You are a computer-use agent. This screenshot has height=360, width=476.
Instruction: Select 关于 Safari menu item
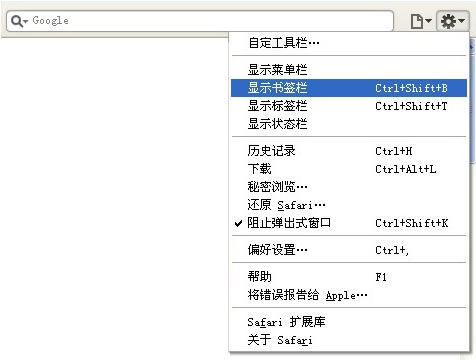[349, 340]
